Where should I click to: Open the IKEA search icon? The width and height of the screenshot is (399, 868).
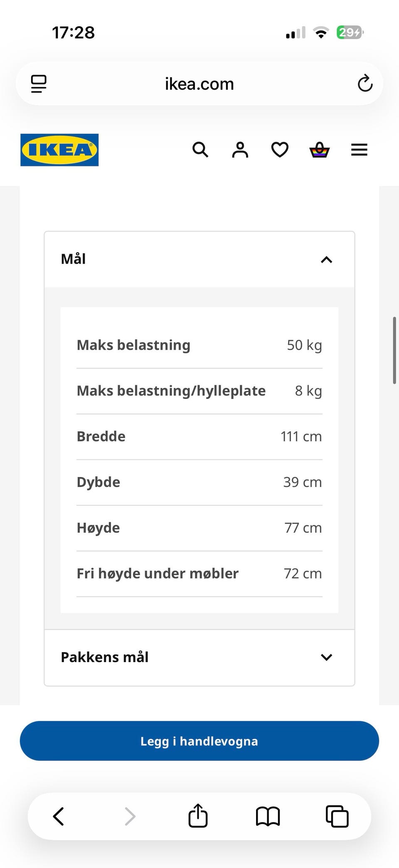point(200,150)
